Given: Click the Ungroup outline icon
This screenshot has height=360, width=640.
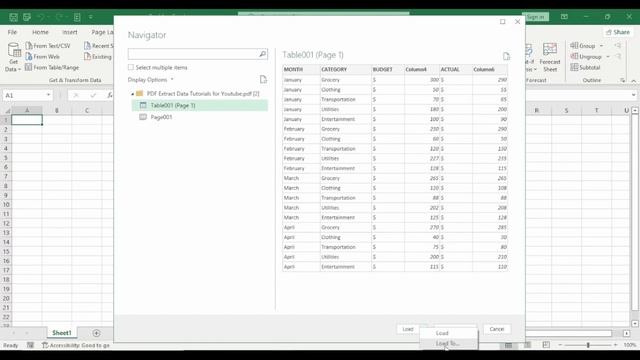Looking at the screenshot, I should pos(574,56).
